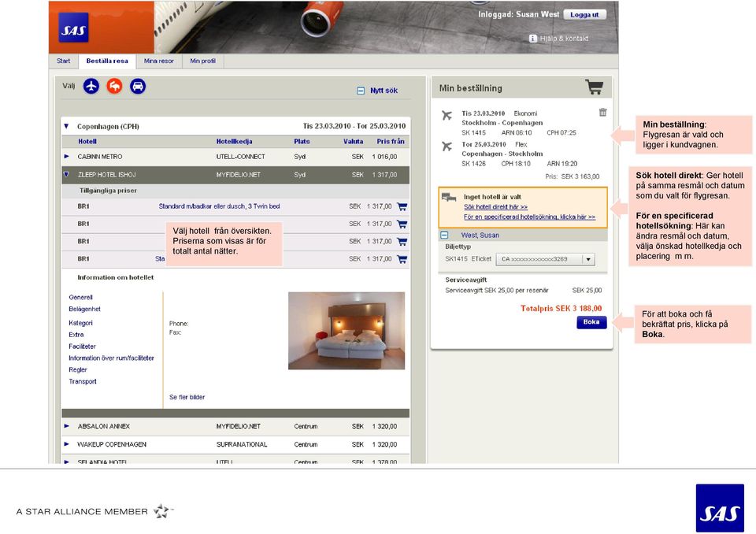The height and width of the screenshot is (534, 756).
Task: Open the Hjälp & kontakt link
Action: 564,38
